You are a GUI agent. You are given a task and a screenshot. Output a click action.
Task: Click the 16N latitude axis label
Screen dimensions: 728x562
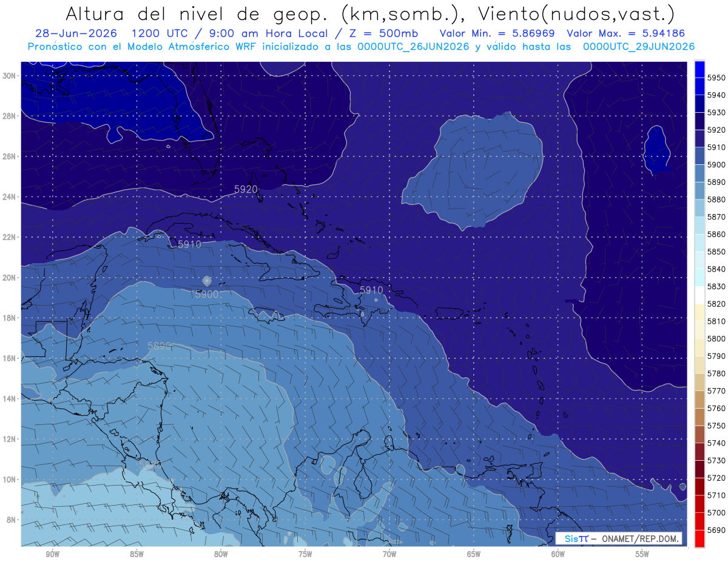(x=9, y=358)
